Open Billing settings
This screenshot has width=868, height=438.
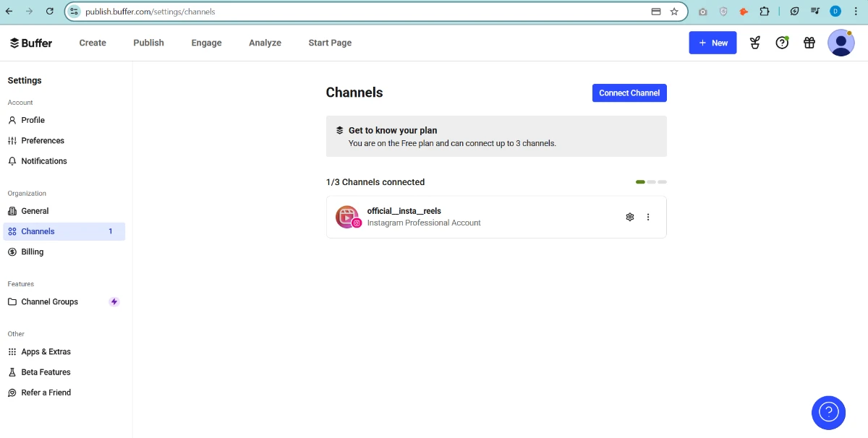[64, 252]
